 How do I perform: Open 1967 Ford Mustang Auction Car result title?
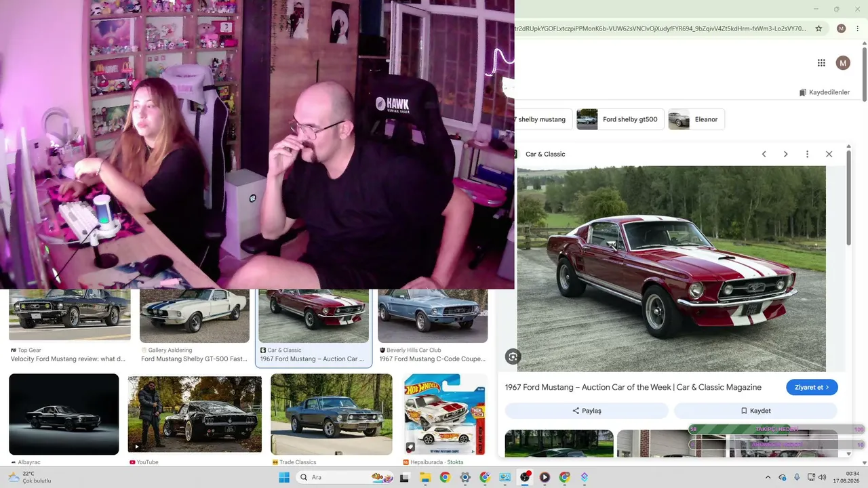coord(312,359)
